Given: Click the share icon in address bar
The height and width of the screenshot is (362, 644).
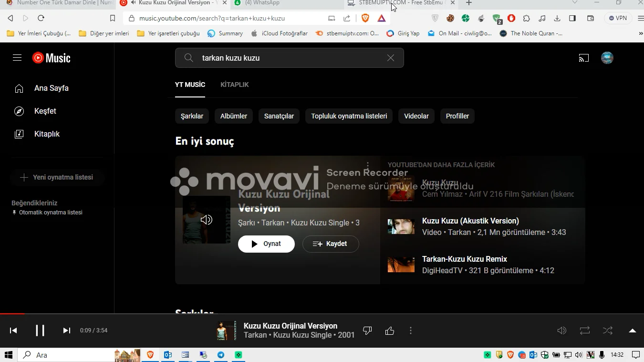Looking at the screenshot, I should click(347, 18).
